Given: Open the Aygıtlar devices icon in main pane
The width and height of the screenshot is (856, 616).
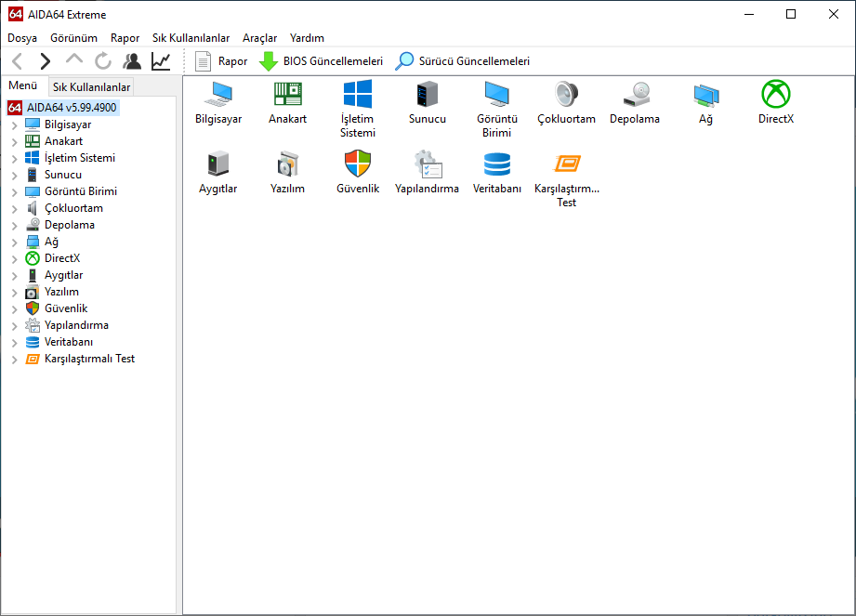Looking at the screenshot, I should (x=218, y=164).
